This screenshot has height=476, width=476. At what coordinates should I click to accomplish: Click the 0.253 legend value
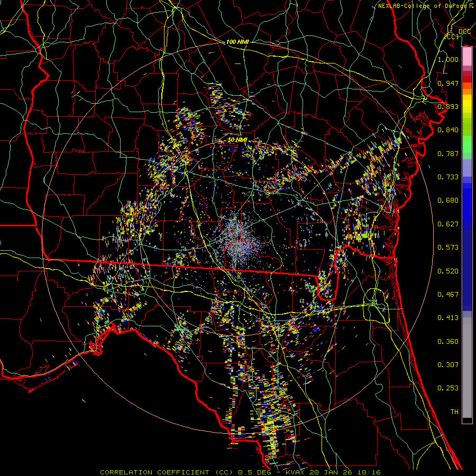448,388
